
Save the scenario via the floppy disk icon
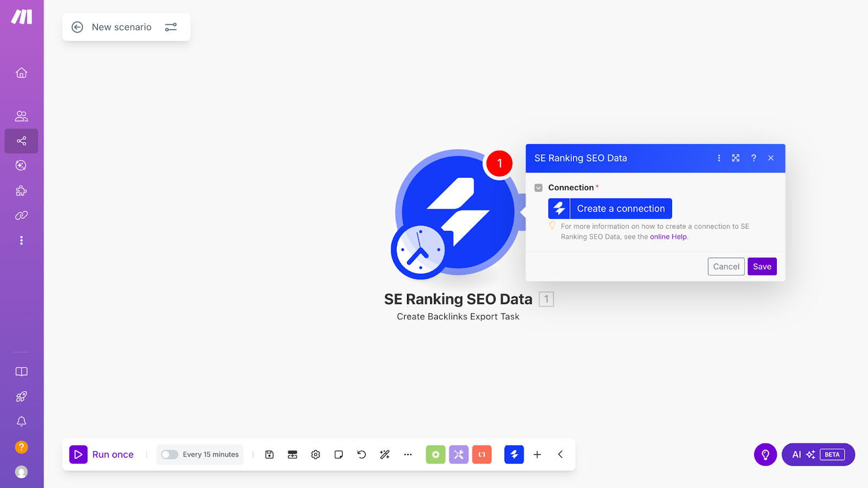click(269, 454)
